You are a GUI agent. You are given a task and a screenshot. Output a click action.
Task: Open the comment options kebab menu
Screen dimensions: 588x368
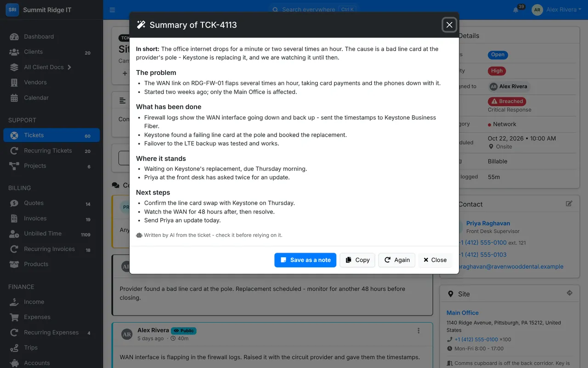418,331
